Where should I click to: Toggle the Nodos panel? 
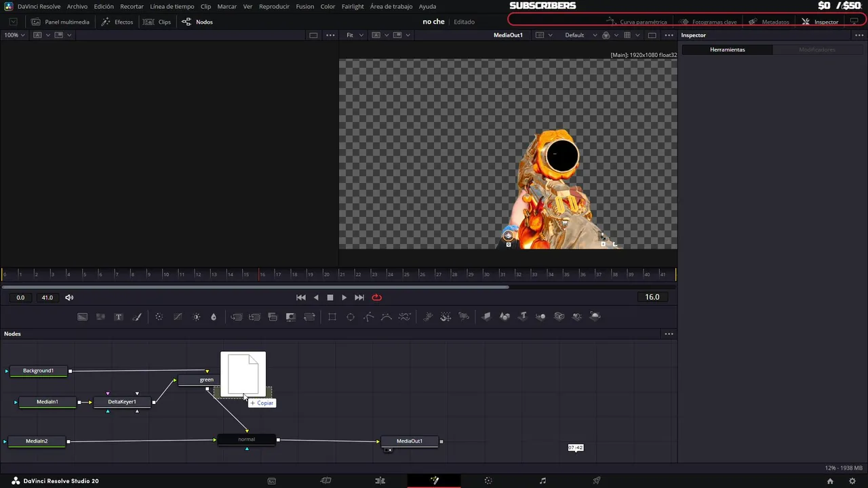pos(197,22)
